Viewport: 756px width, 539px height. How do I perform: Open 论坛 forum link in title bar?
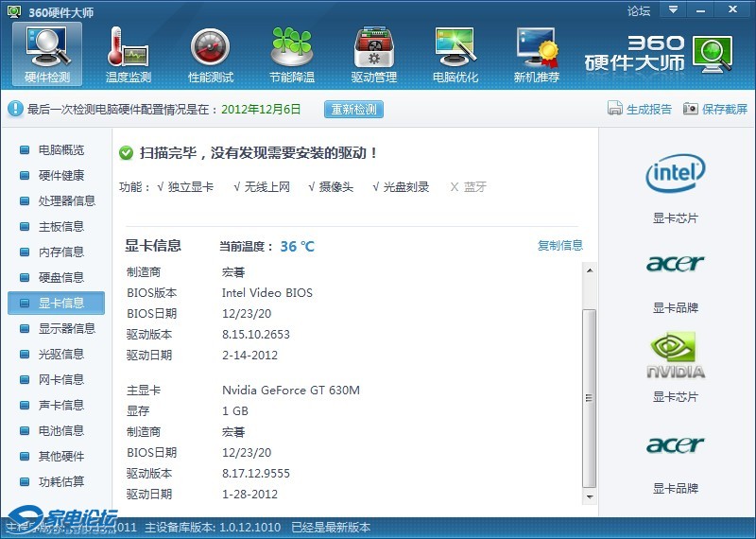pyautogui.click(x=639, y=11)
